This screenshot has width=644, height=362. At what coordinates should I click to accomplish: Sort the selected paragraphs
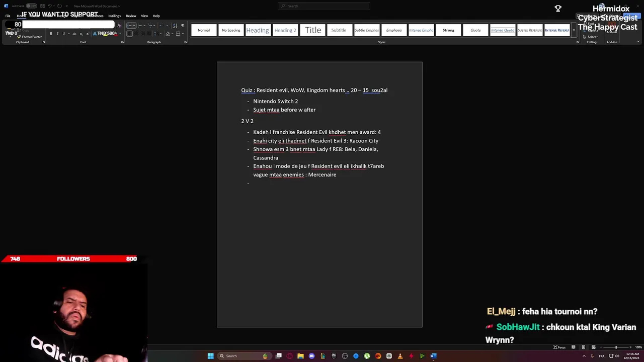coord(175,26)
